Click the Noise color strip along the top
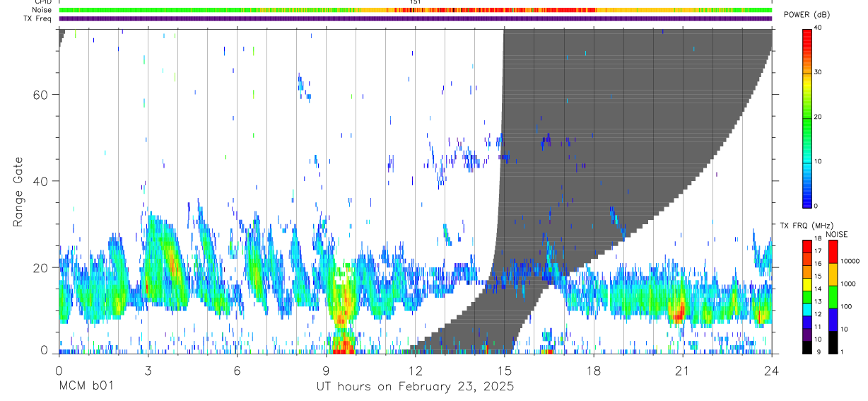868x401 pixels. tap(416, 10)
